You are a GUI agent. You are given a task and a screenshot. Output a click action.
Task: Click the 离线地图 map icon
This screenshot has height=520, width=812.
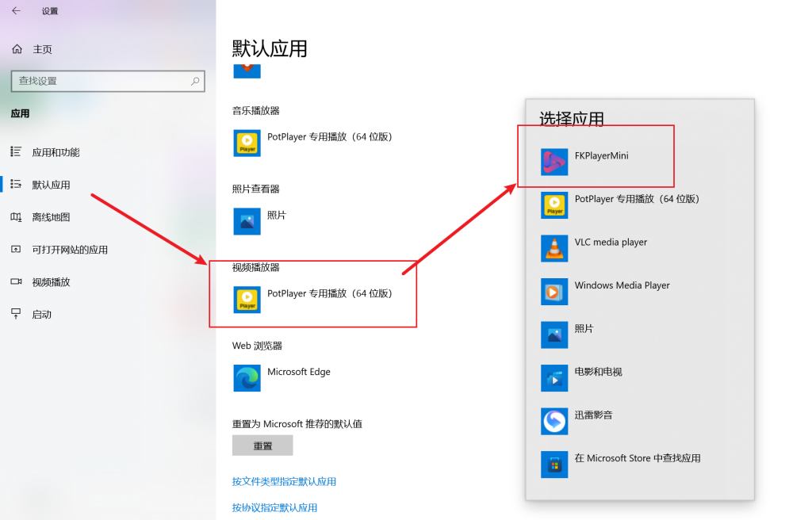tap(16, 217)
